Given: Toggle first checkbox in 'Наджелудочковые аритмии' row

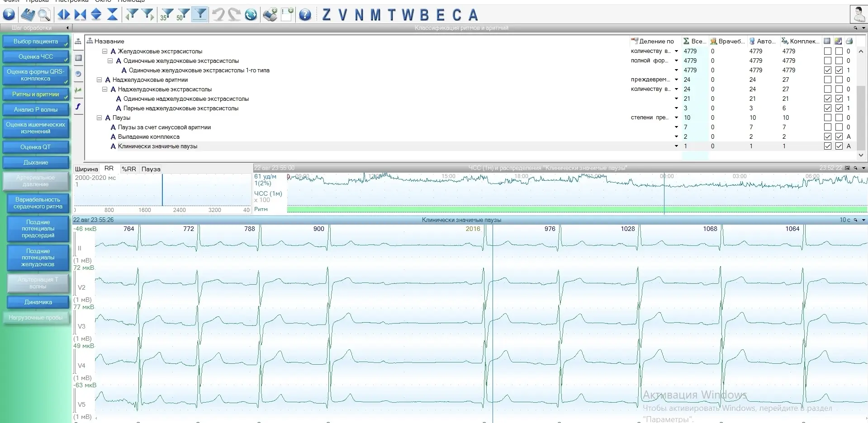Looking at the screenshot, I should coord(827,80).
